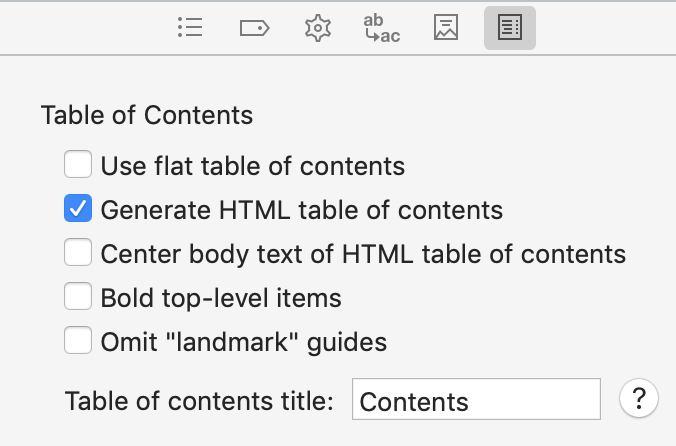Image resolution: width=676 pixels, height=446 pixels.
Task: Click the Omit "landmark" guides label text
Action: (244, 342)
